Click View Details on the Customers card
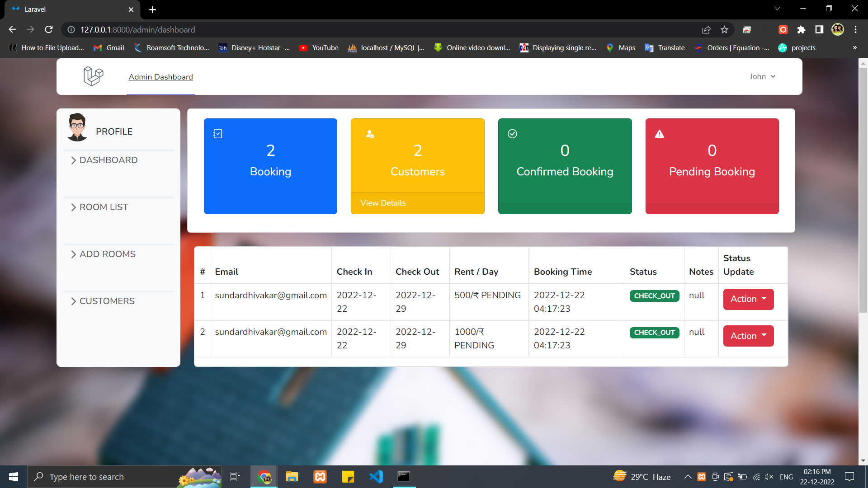This screenshot has width=868, height=488. point(383,203)
